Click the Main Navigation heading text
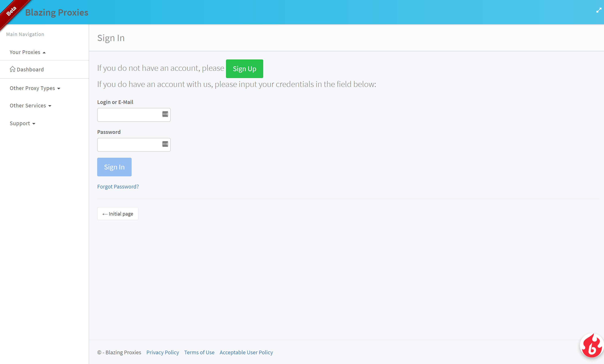The image size is (604, 364). click(25, 34)
